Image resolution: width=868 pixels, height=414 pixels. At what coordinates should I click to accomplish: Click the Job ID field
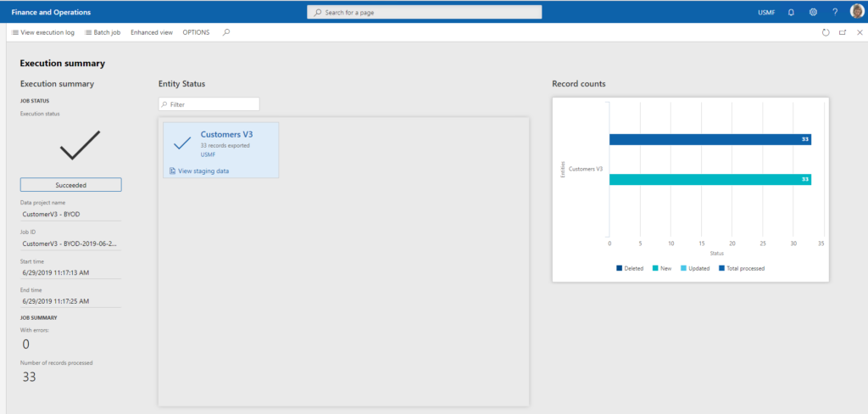click(x=71, y=243)
